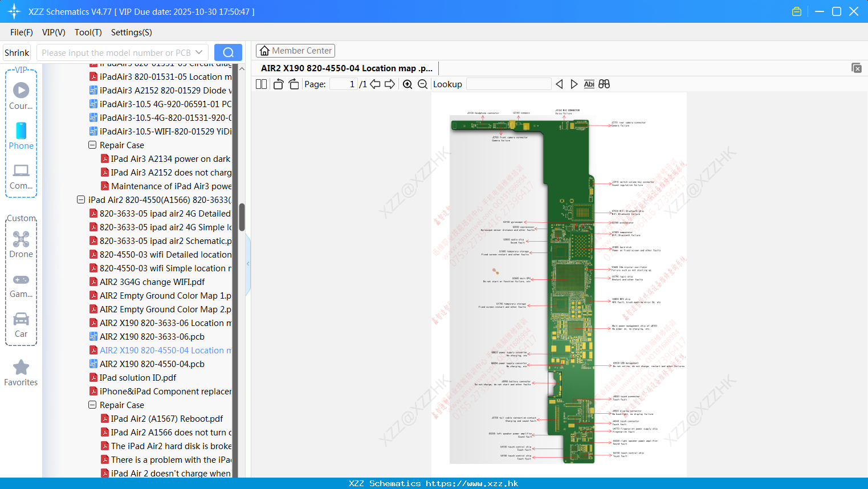
Task: Open the model number dropdown arrow
Action: (199, 52)
